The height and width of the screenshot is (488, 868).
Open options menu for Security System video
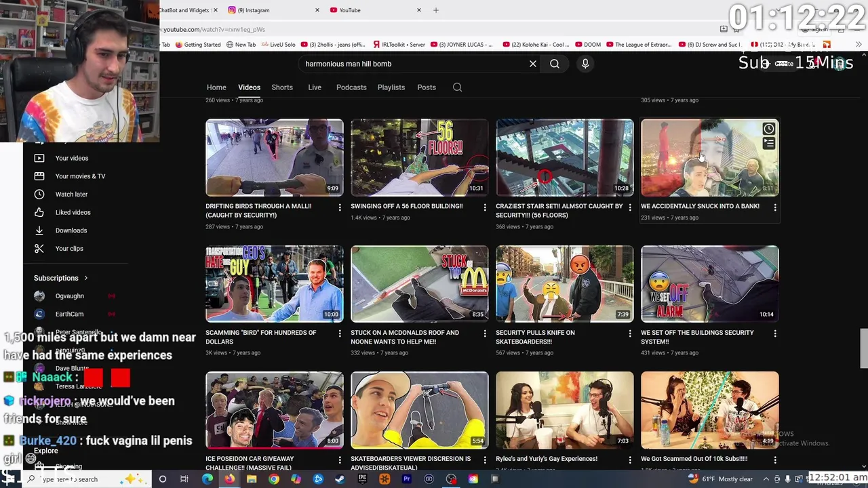(x=775, y=333)
